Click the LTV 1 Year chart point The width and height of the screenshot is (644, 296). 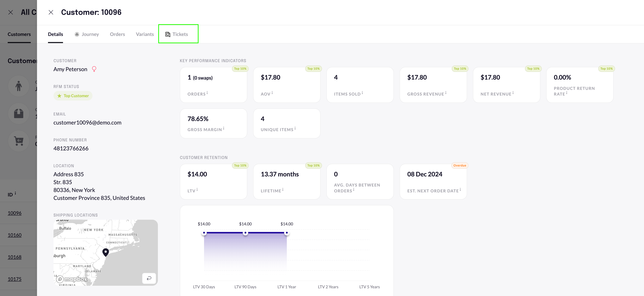pyautogui.click(x=287, y=233)
